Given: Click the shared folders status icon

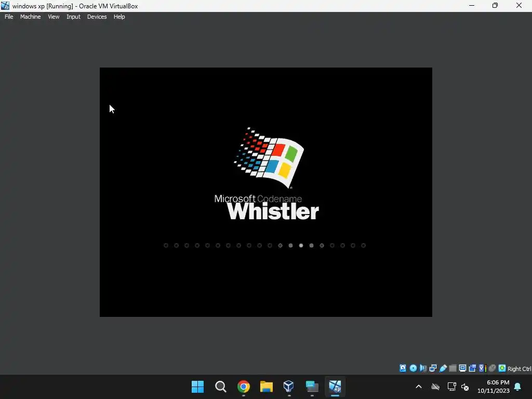Looking at the screenshot, I should 453,368.
